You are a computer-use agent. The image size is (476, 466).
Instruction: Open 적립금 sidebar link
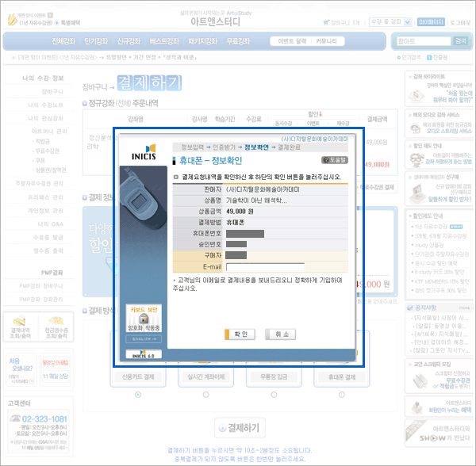click(x=43, y=141)
